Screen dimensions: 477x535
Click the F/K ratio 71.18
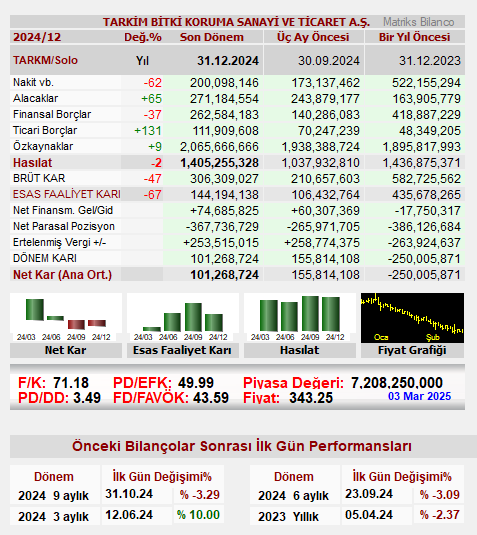71,383
